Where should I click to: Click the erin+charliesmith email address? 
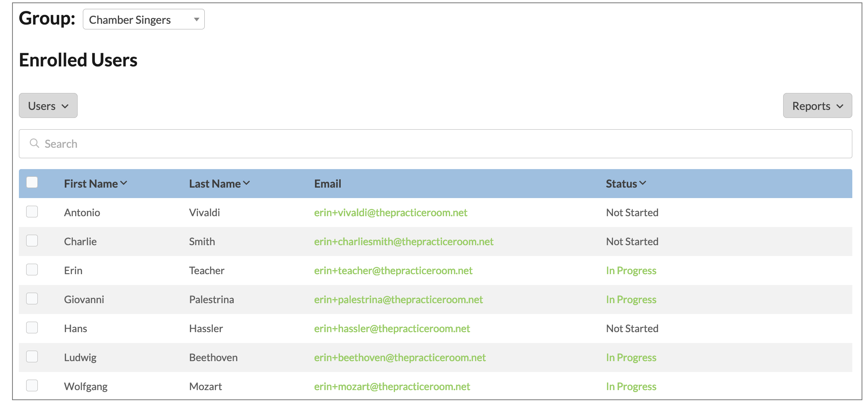click(x=403, y=242)
